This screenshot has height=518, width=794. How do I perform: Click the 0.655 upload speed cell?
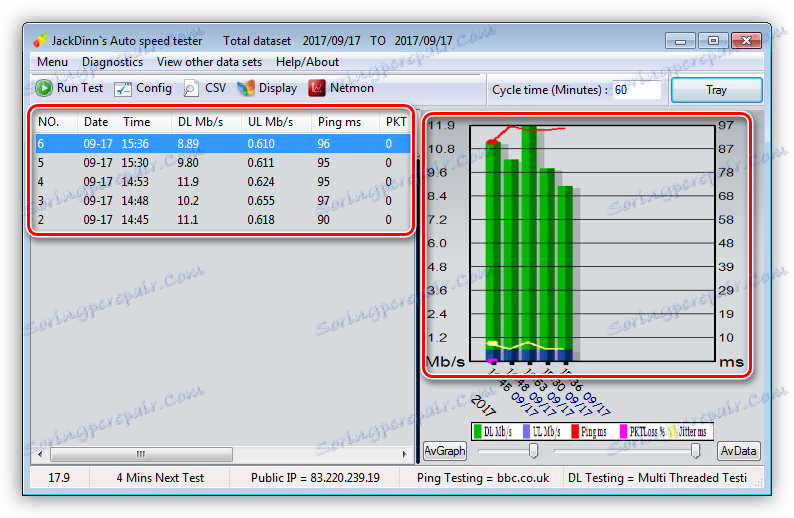tap(261, 201)
